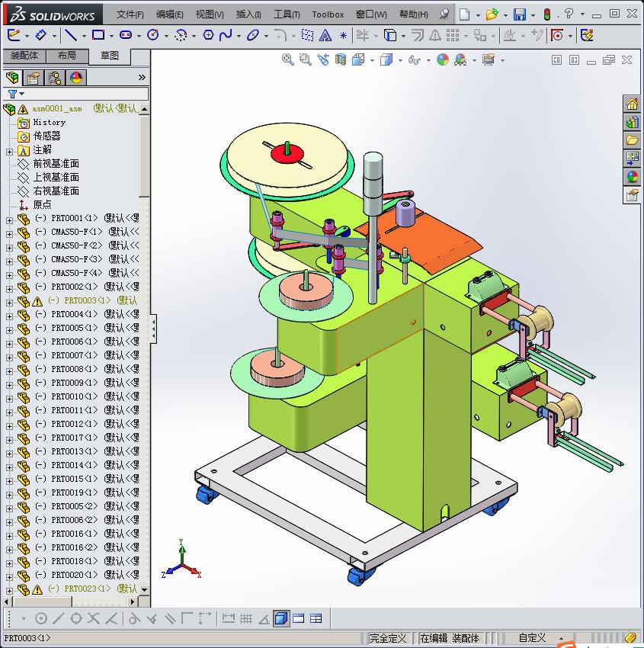
Task: Open the PropertyManager tab
Action: pos(34,78)
